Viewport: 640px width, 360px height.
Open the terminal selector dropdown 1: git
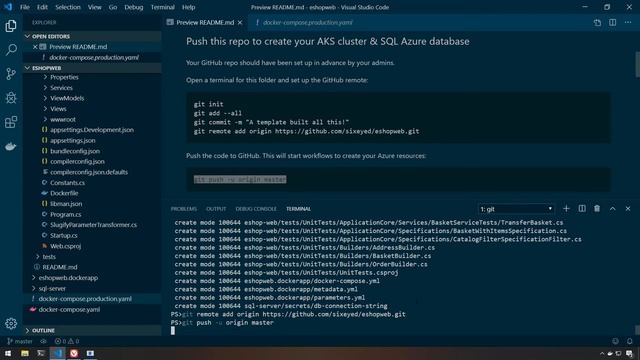(516, 209)
